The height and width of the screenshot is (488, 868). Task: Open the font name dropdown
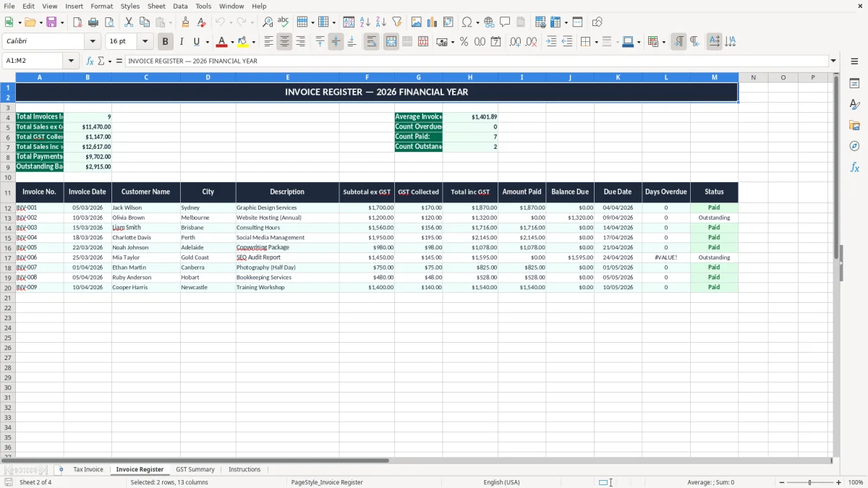point(93,42)
